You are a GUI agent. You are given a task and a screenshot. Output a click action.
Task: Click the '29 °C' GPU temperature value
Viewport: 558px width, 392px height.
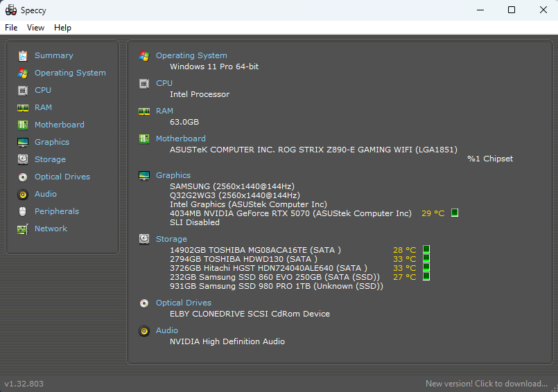[433, 213]
